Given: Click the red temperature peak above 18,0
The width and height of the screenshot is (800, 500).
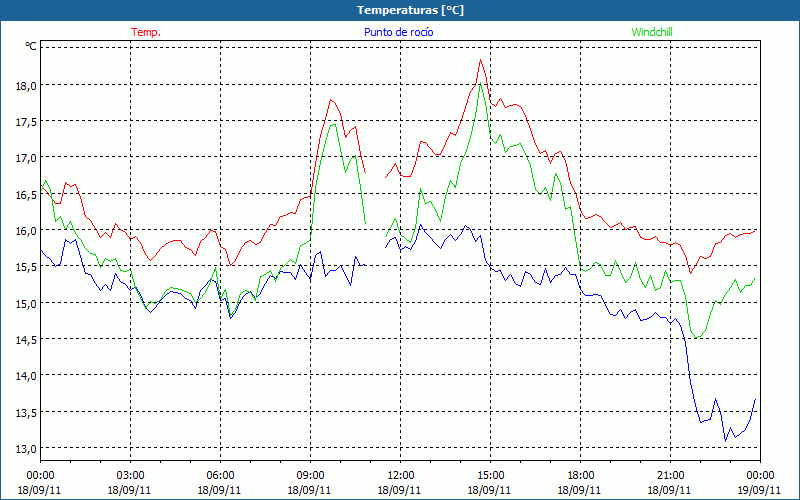Looking at the screenshot, I should [480, 60].
